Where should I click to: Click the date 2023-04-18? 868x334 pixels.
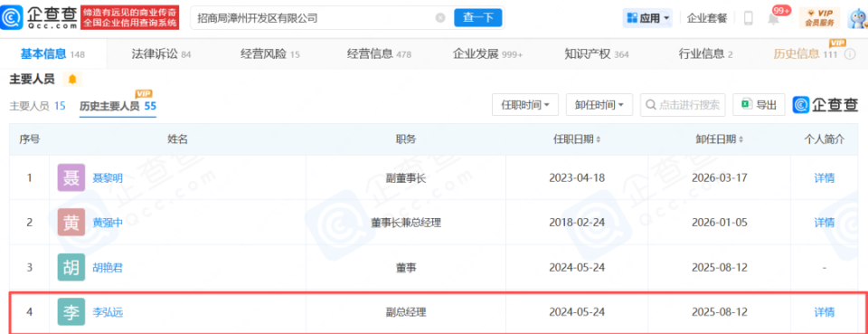[x=576, y=178]
